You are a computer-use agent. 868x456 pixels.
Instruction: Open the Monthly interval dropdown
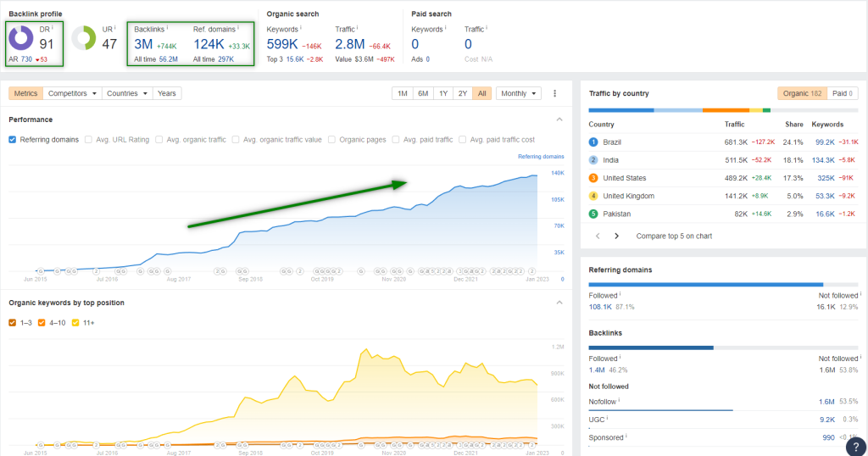pos(518,93)
